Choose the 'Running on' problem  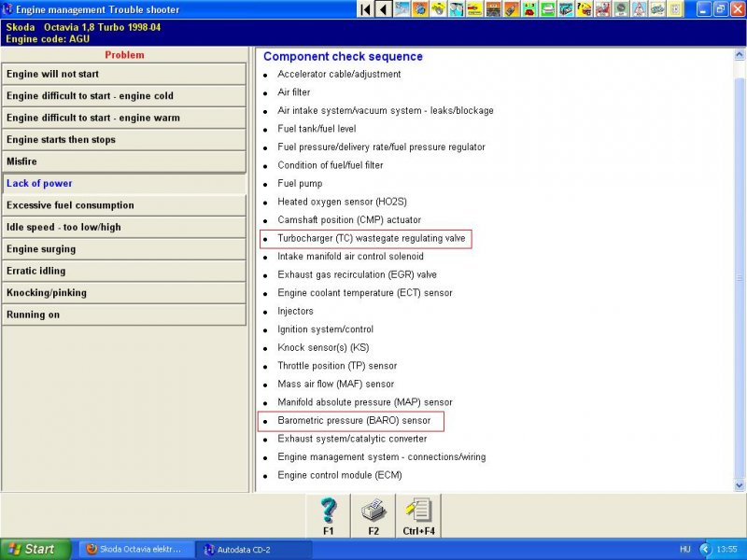tap(124, 315)
